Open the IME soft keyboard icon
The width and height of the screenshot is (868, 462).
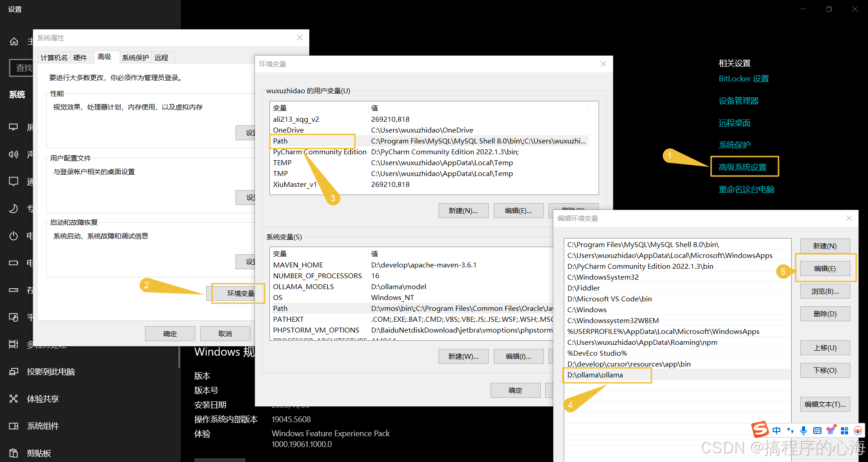[817, 430]
